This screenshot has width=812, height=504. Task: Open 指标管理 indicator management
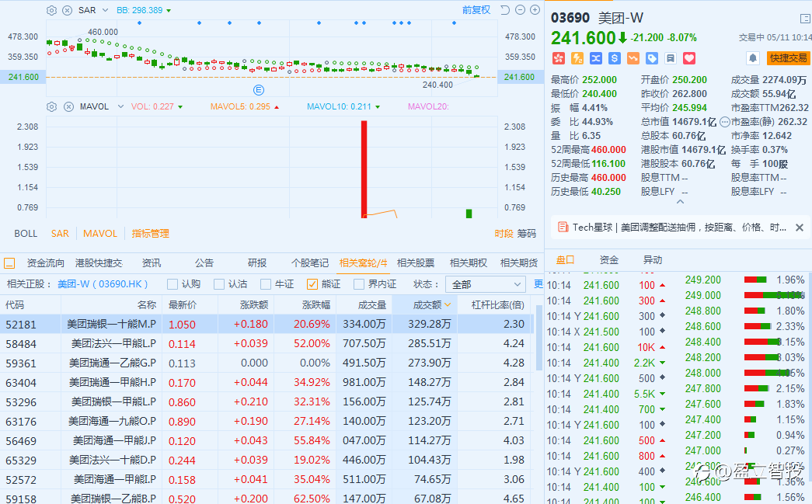[151, 234]
